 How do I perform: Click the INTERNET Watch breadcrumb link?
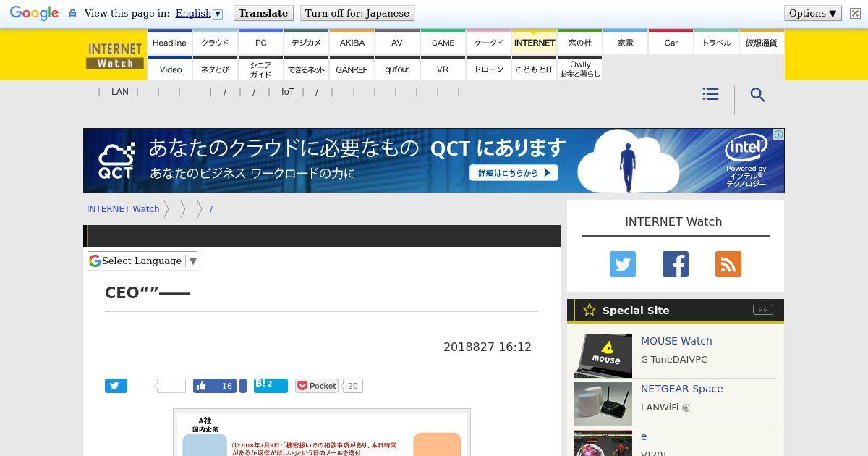click(123, 208)
